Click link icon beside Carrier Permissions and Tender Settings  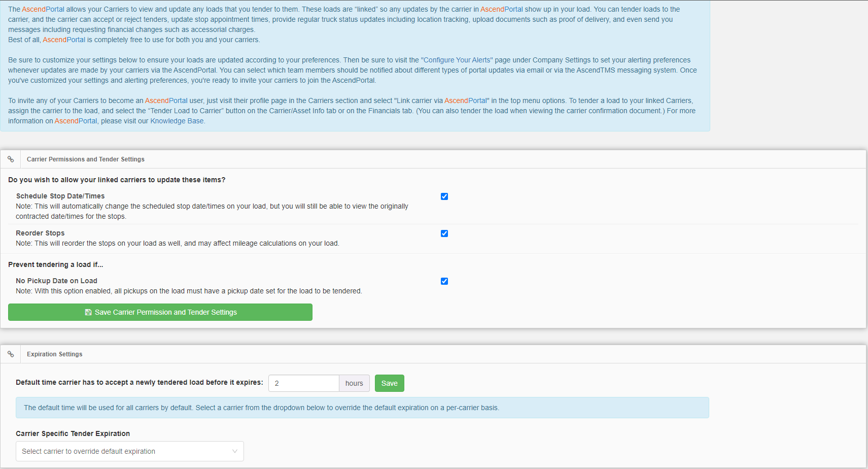[x=11, y=159]
